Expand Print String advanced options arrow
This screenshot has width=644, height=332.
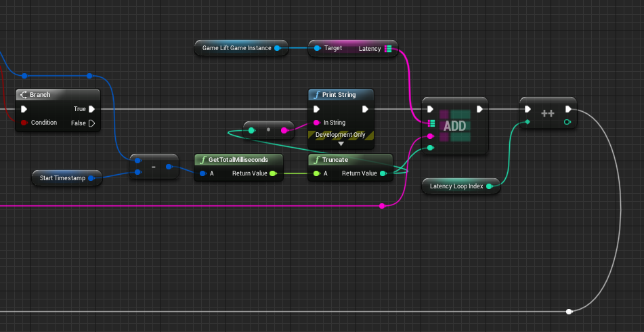(341, 144)
